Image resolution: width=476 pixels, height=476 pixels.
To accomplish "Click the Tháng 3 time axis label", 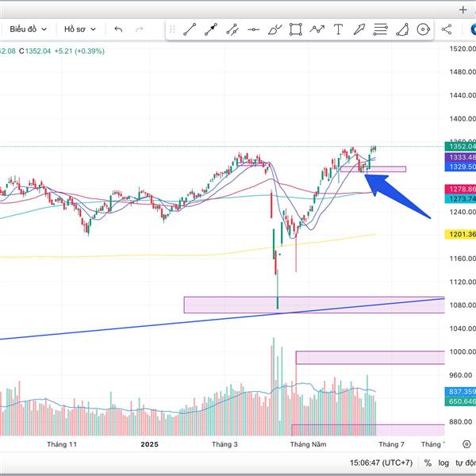I will (225, 444).
